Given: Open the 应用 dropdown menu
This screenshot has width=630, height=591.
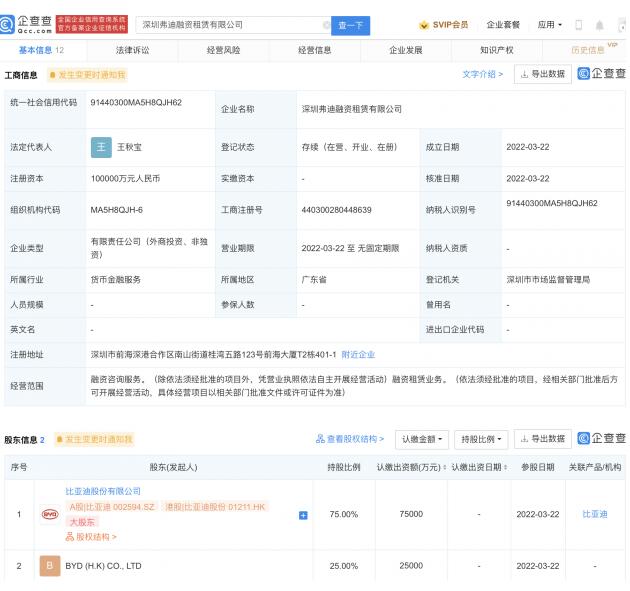Looking at the screenshot, I should pos(549,25).
